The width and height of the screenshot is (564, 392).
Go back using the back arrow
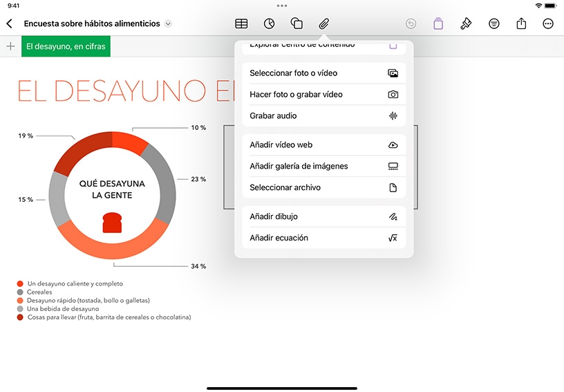pos(10,24)
